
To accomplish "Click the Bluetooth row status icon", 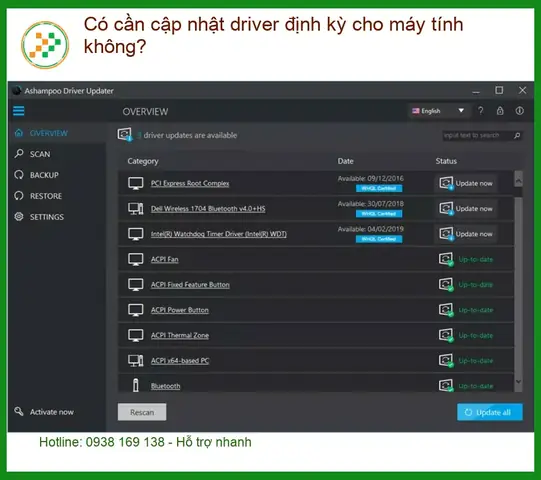I will coord(446,385).
